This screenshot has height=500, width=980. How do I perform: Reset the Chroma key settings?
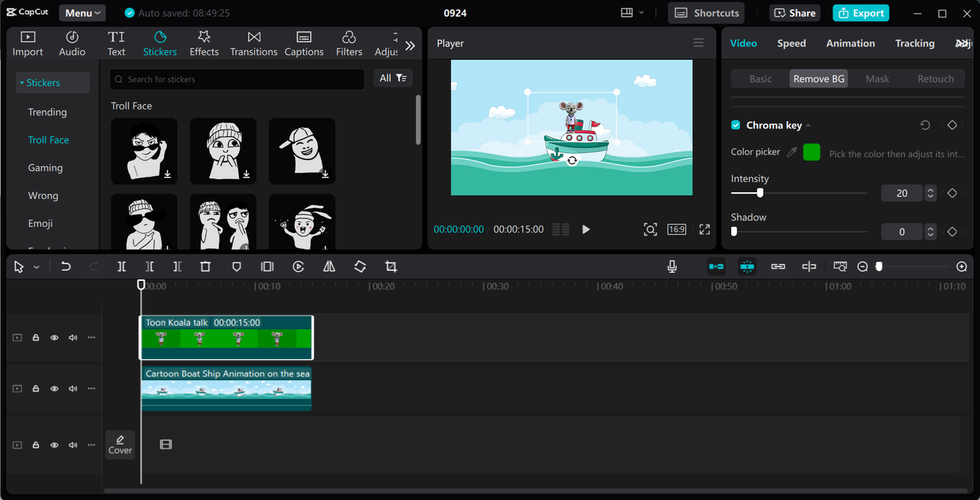point(925,125)
